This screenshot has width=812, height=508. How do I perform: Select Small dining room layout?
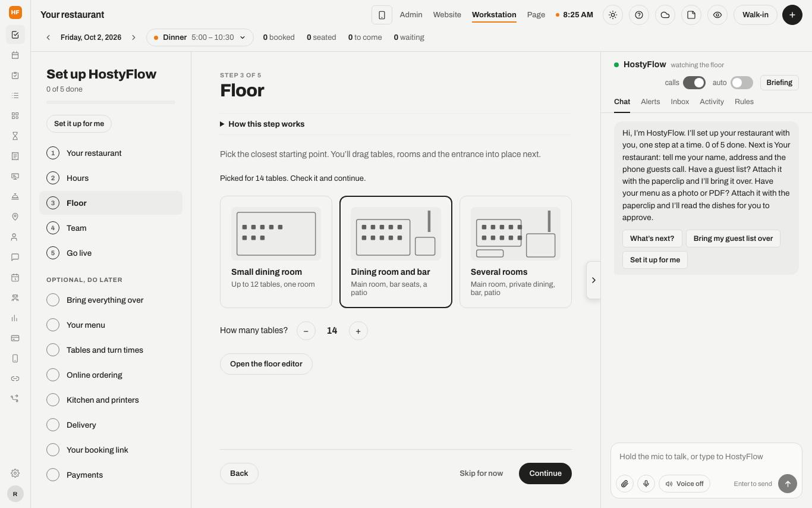click(276, 252)
